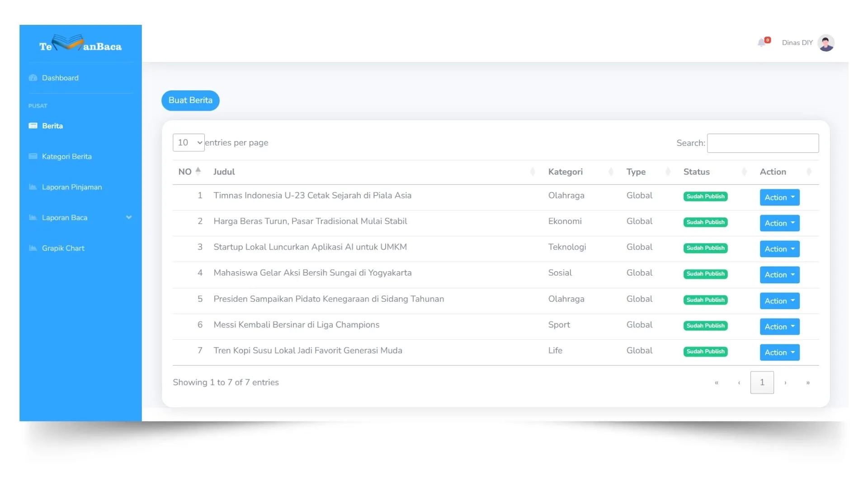Viewport: 868px width, 488px height.
Task: Open Action dropdown for Messi Kembali row
Action: [779, 327]
